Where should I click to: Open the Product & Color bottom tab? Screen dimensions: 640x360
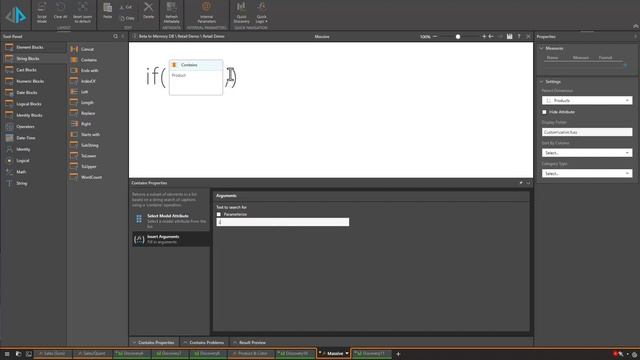pyautogui.click(x=251, y=353)
